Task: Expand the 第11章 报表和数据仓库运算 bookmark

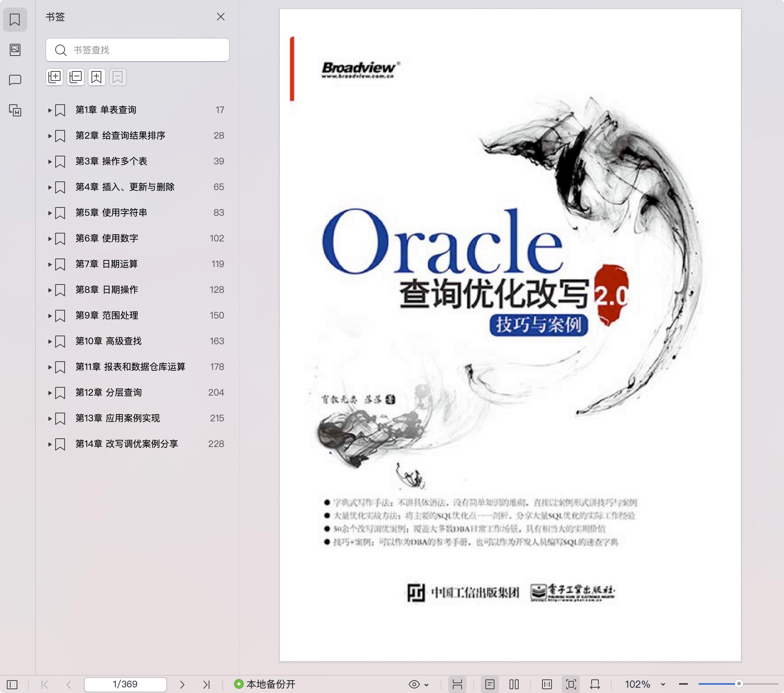Action: click(x=50, y=367)
